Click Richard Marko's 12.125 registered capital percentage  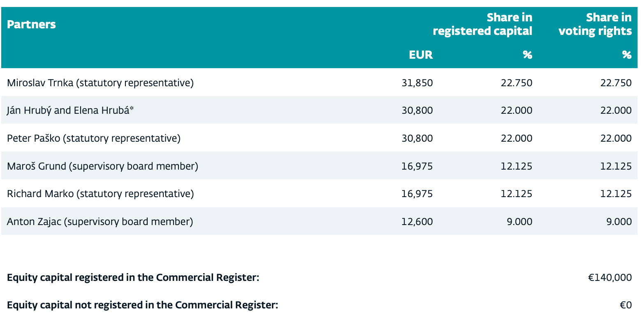(516, 194)
